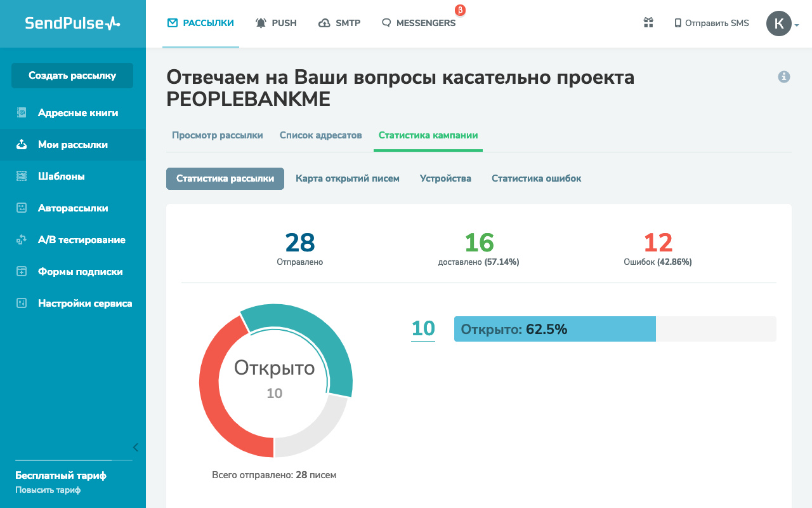
Task: Click the Открыто 62.5% progress bar
Action: click(x=554, y=329)
